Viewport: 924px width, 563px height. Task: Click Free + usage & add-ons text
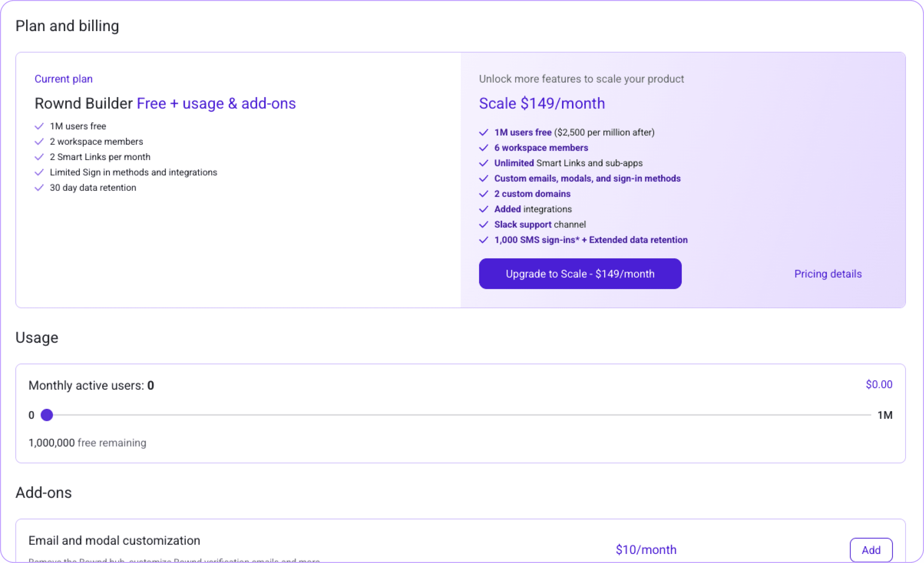coord(216,104)
